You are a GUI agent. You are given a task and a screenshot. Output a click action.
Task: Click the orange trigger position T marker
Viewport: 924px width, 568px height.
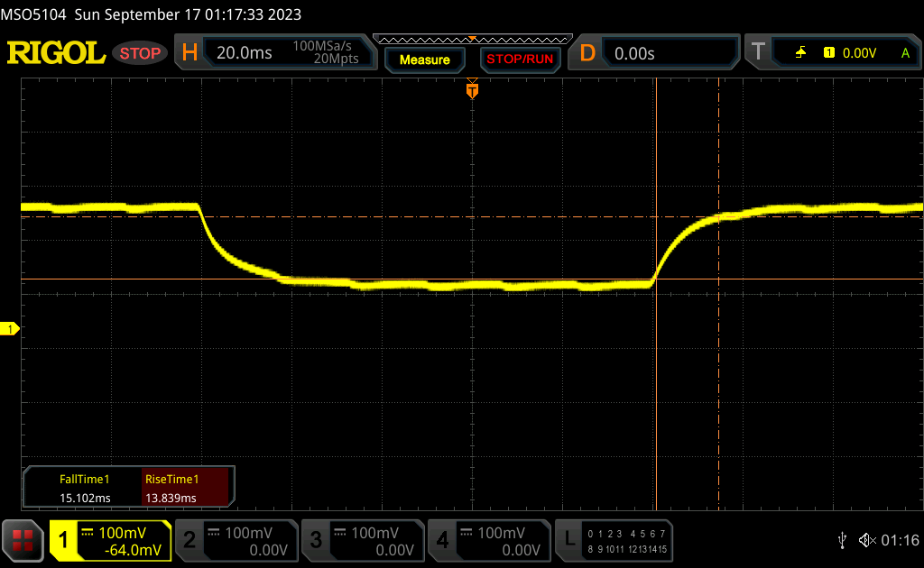coord(472,89)
